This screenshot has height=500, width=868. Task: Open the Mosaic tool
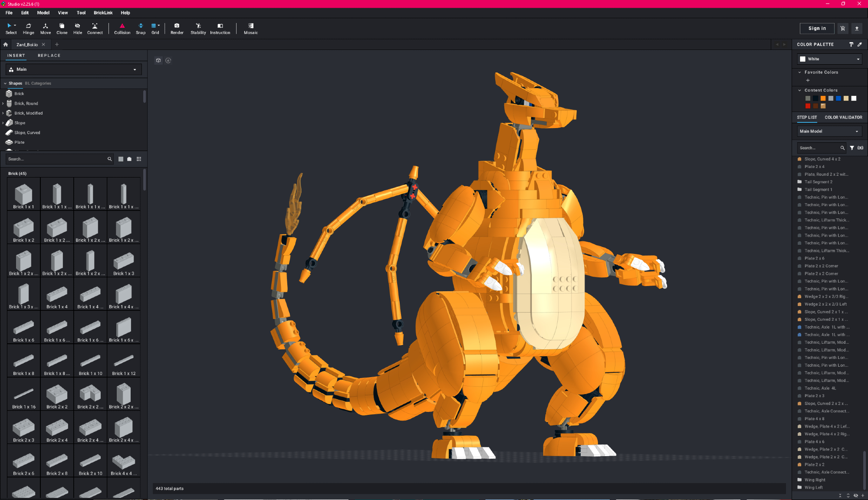coord(250,28)
